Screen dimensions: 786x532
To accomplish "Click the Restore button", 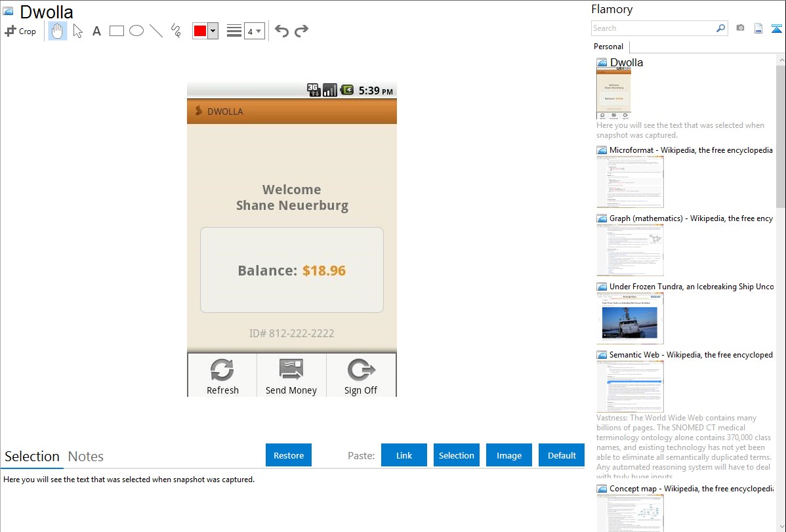I will pyautogui.click(x=289, y=455).
